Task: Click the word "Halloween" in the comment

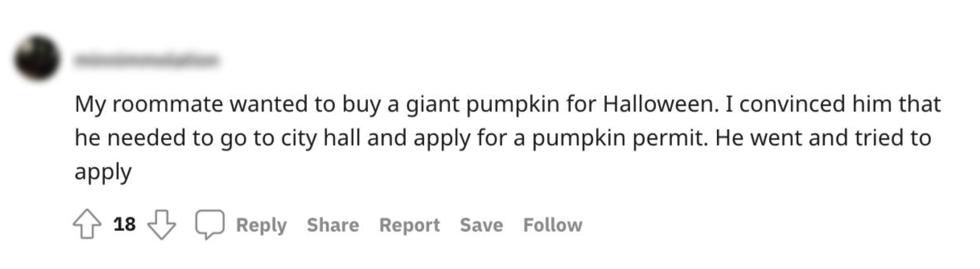Action: click(x=658, y=104)
